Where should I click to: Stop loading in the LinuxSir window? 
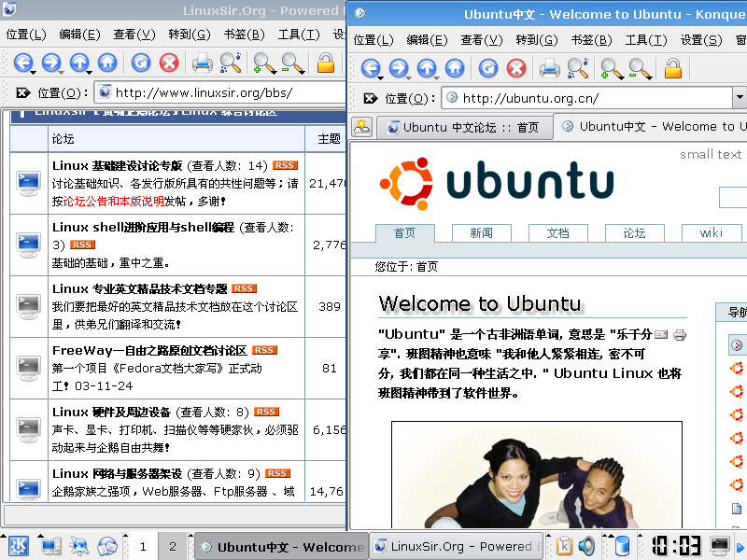pos(169,63)
